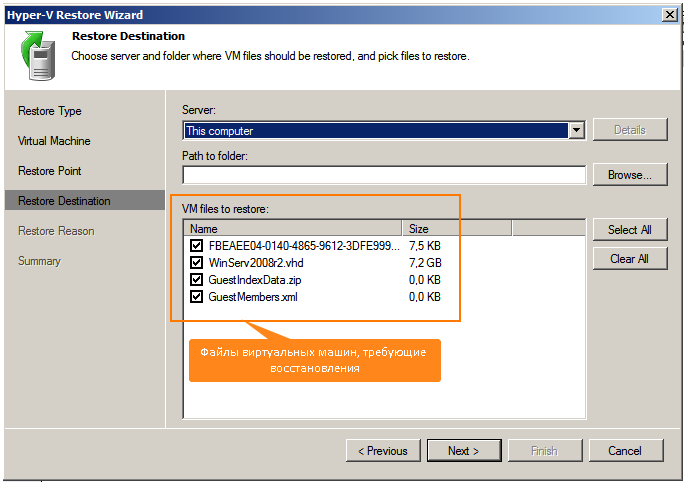
Task: Close the Hyper-V Restore Wizard window
Action: (669, 15)
